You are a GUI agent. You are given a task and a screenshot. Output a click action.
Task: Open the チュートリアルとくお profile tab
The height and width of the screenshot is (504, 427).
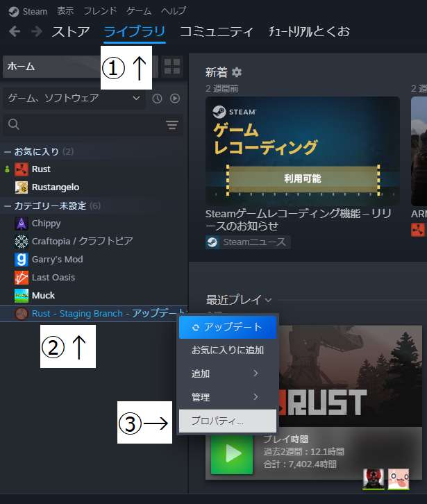309,31
